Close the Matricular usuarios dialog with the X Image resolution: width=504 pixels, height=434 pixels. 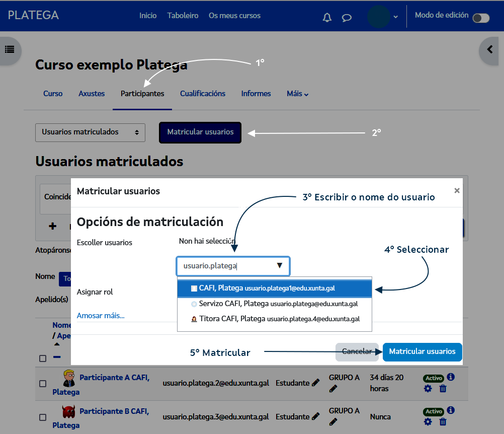coord(457,190)
